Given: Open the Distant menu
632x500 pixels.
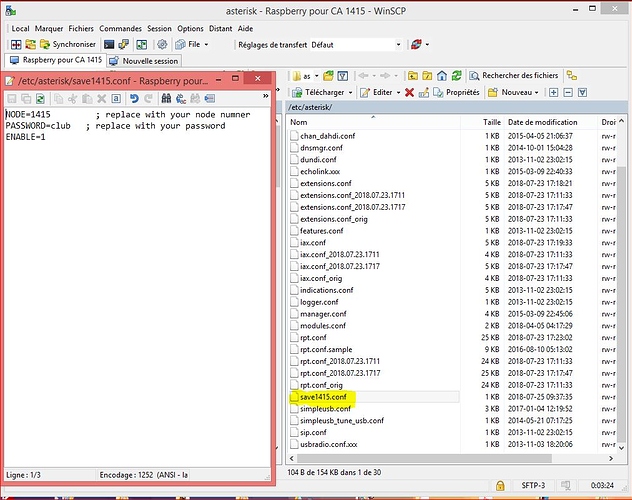Looking at the screenshot, I should [x=220, y=29].
